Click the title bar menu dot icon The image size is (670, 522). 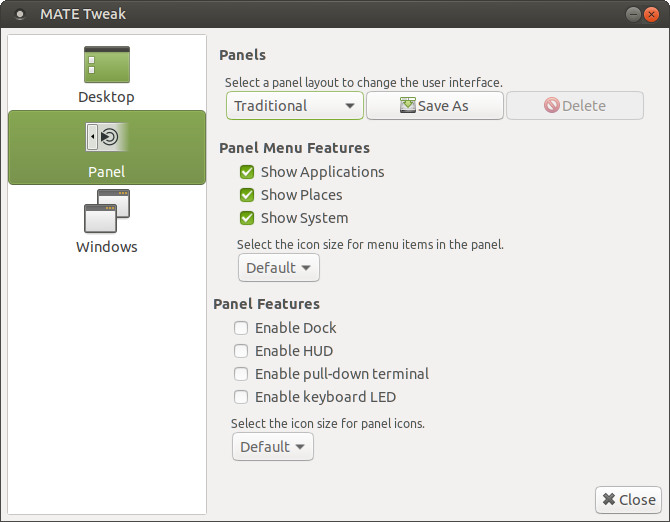pyautogui.click(x=20, y=15)
